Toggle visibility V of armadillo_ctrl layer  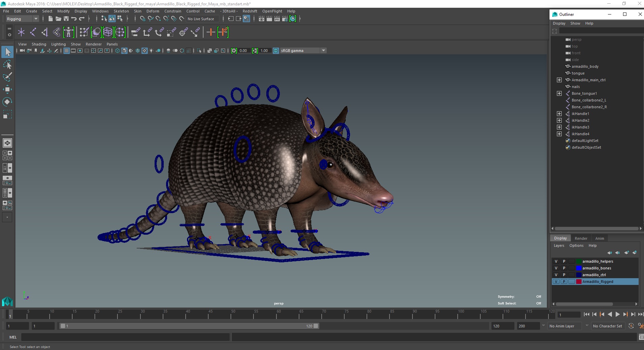pos(556,275)
